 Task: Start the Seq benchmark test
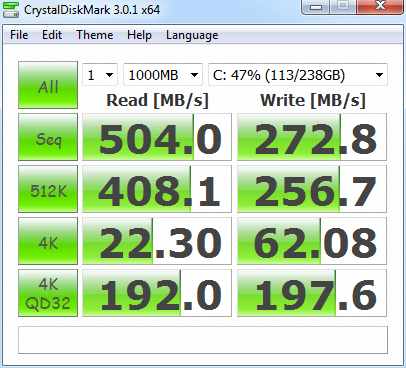pyautogui.click(x=48, y=137)
